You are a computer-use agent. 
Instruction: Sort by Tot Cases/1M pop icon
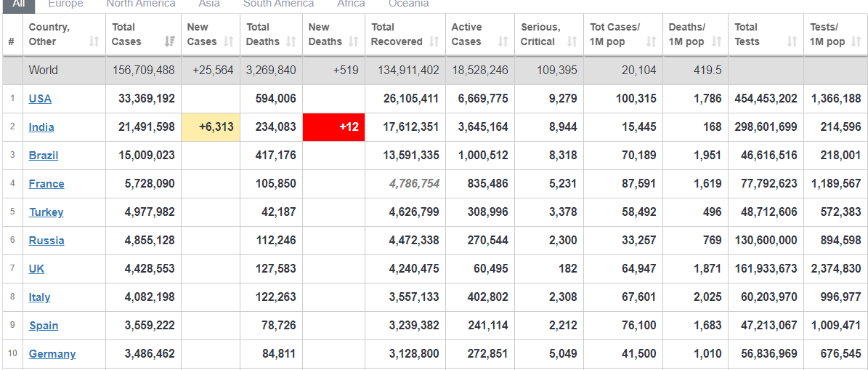tap(652, 41)
